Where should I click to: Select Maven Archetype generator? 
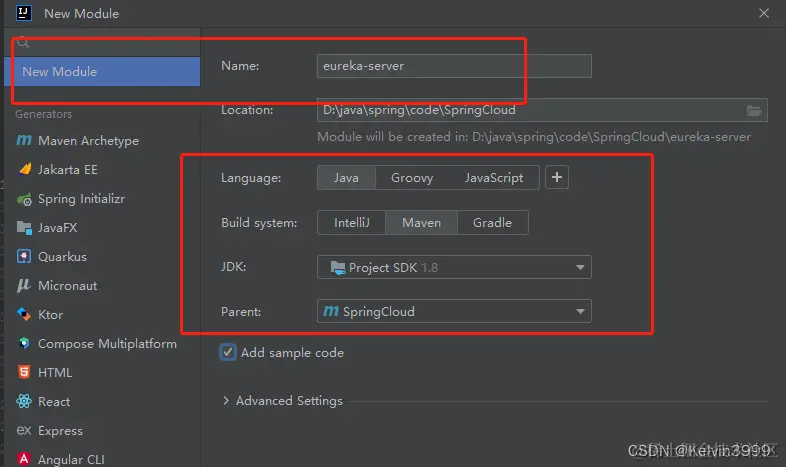pyautogui.click(x=102, y=141)
